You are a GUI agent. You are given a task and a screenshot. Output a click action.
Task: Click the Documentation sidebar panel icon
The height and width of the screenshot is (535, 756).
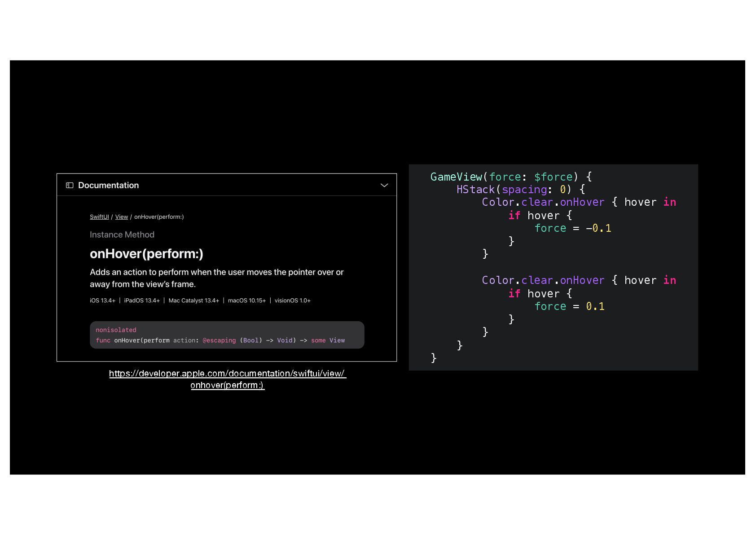[70, 185]
